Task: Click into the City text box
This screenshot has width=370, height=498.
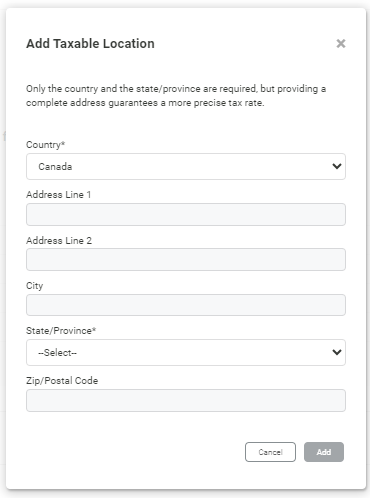Action: point(186,305)
